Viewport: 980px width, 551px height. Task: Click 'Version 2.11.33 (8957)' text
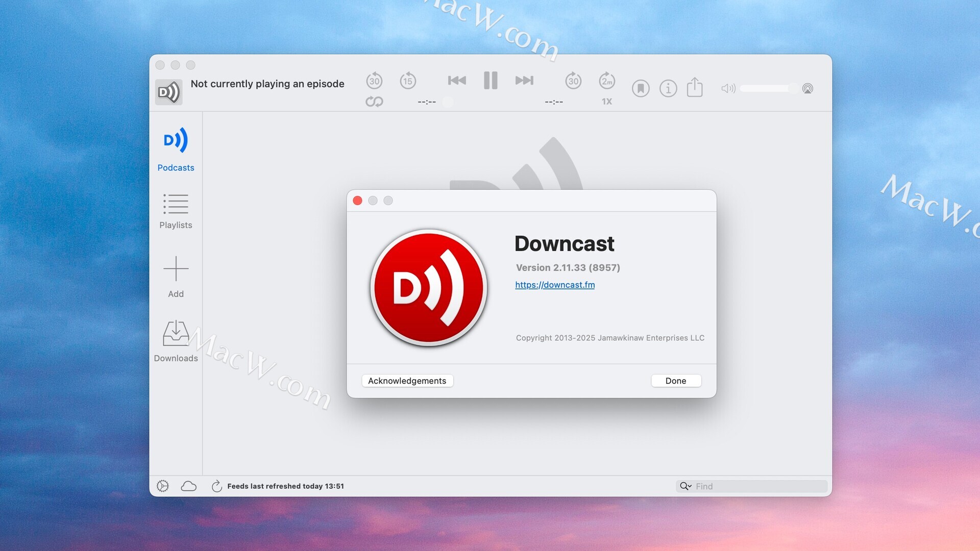tap(568, 267)
